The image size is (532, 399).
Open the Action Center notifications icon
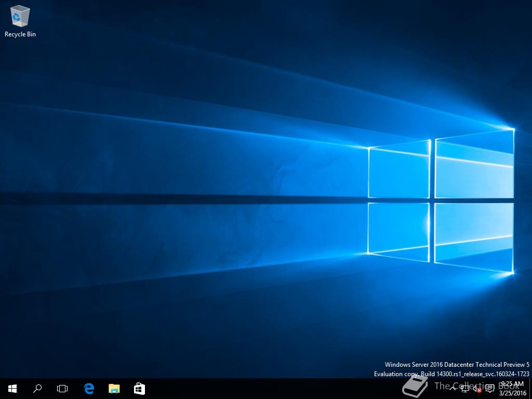click(x=490, y=389)
